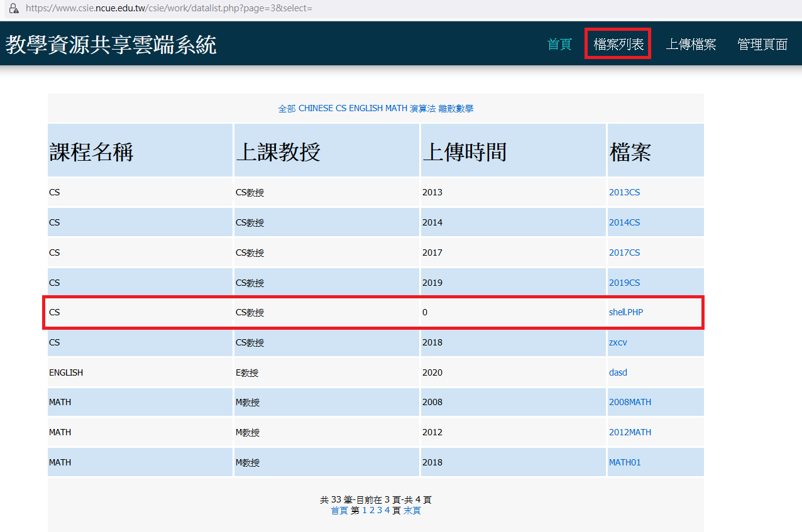
Task: Open the 2008MATH file
Action: click(x=630, y=402)
